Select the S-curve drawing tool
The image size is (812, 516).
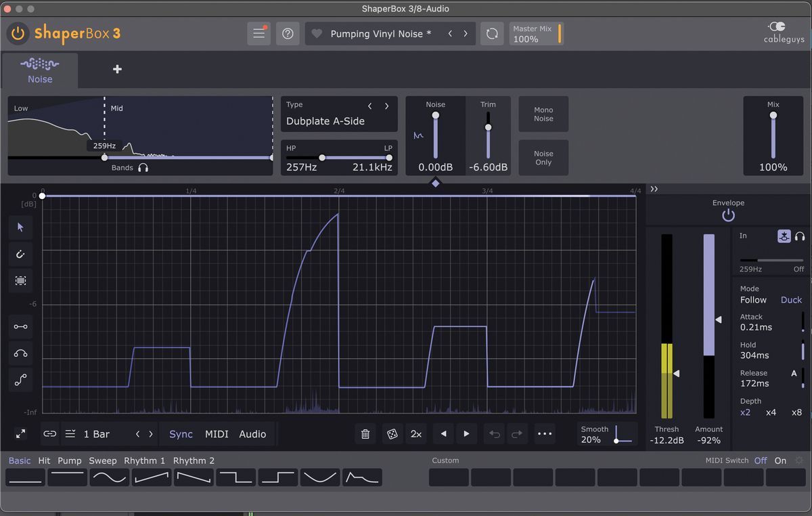click(20, 379)
